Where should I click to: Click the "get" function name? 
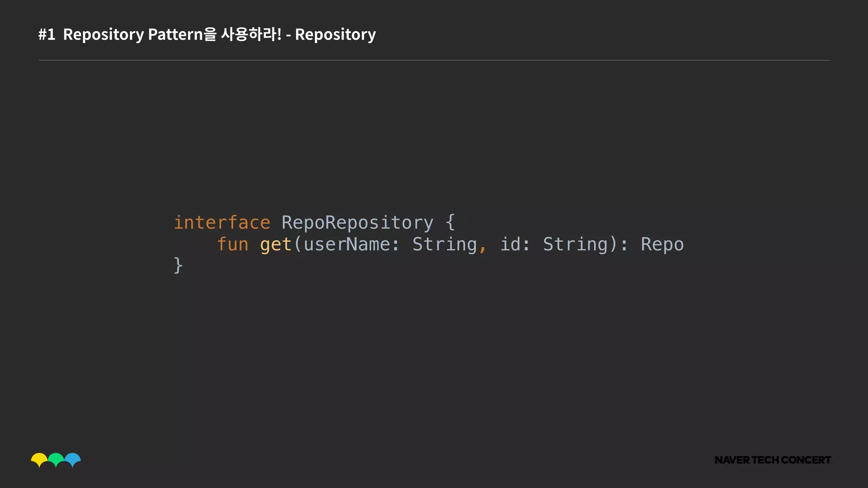[276, 245]
